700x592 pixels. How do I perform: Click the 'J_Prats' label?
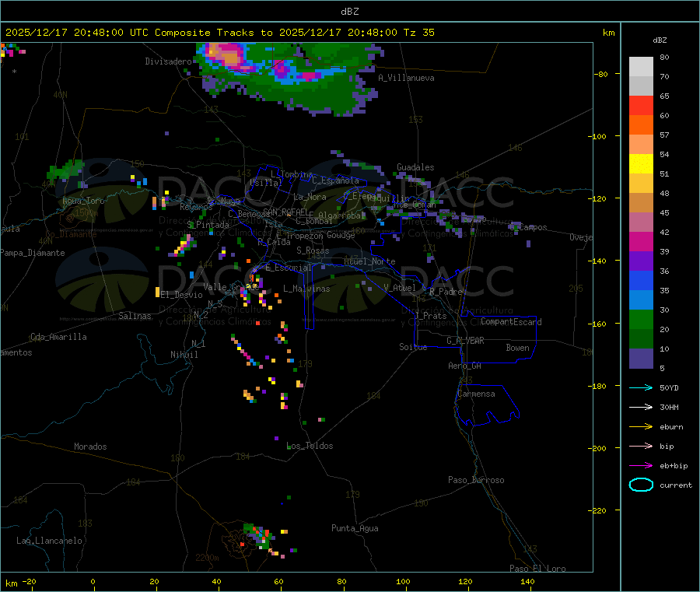(430, 316)
